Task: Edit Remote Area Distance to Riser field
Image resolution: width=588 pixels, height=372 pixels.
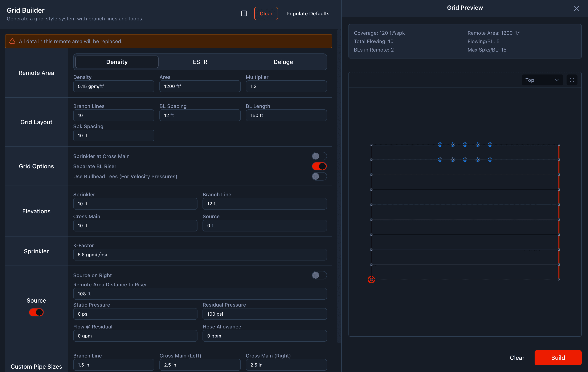Action: coord(200,294)
